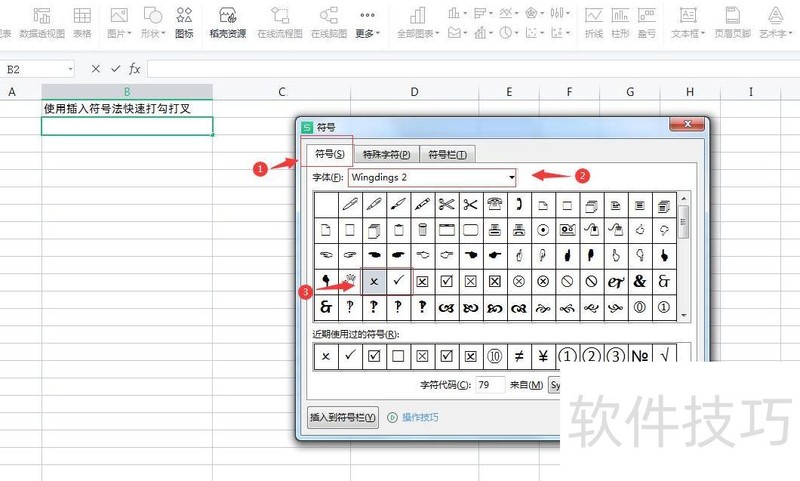Select the telephone symbol in the grid

(x=494, y=205)
